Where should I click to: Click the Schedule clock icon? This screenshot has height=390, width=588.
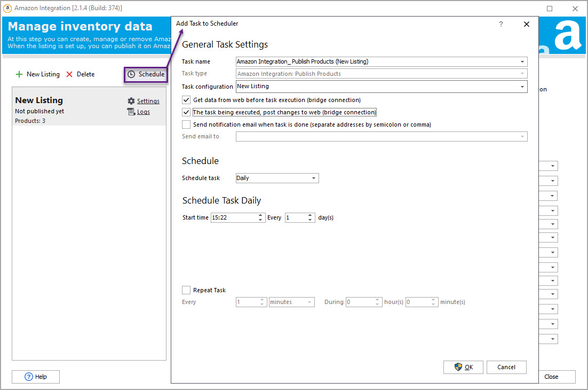(131, 74)
